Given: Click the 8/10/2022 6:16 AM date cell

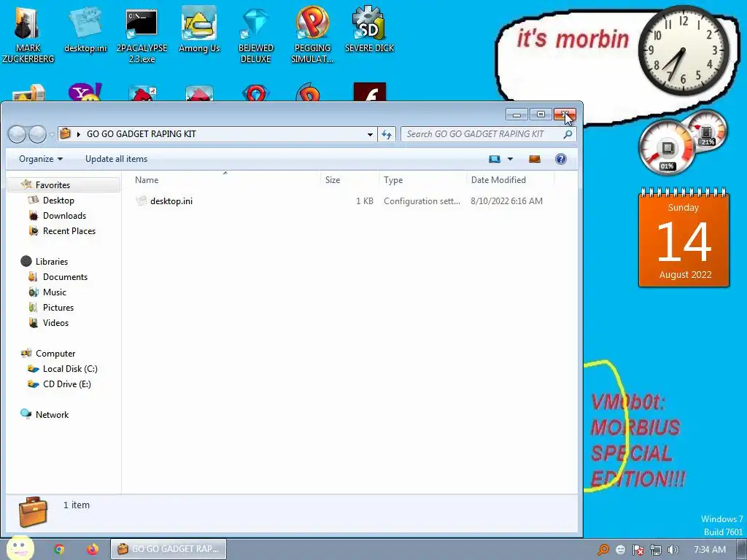Looking at the screenshot, I should pyautogui.click(x=506, y=201).
